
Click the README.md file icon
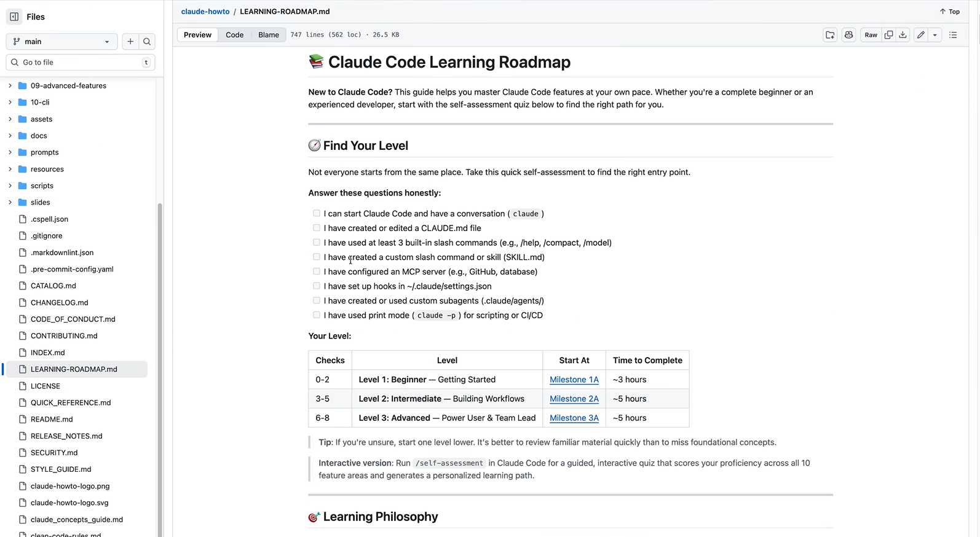(x=23, y=419)
